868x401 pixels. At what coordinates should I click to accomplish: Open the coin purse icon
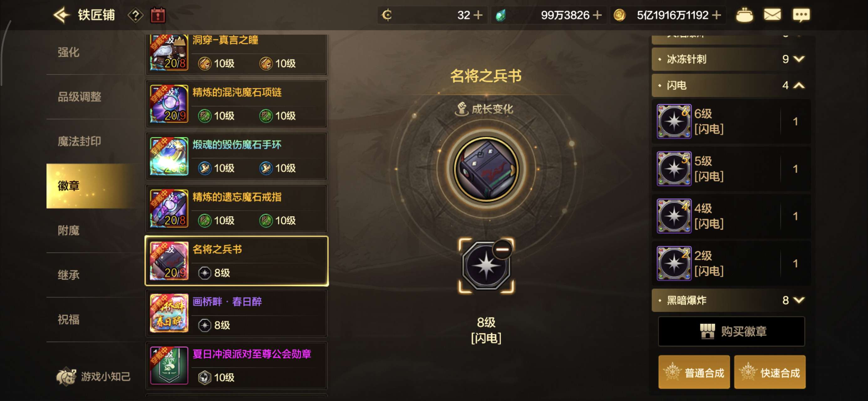(x=744, y=15)
